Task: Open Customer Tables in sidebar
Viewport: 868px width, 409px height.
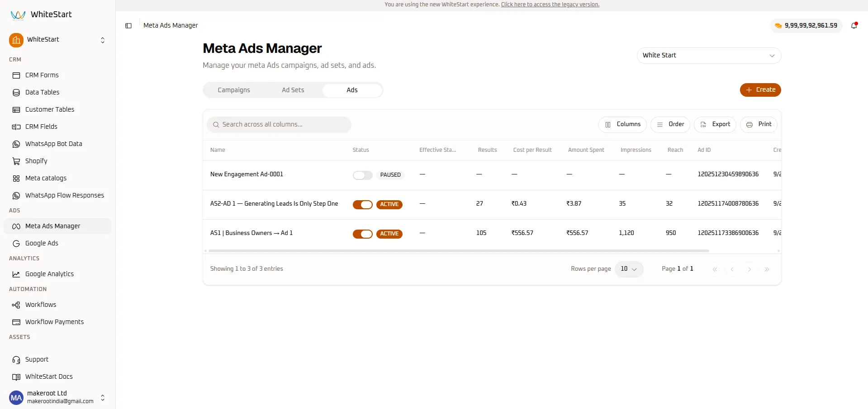Action: pos(58,109)
